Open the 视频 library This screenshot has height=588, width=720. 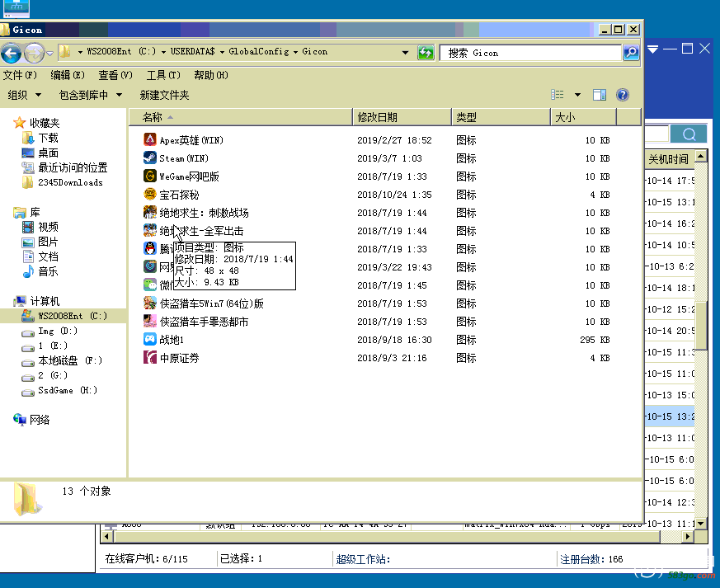point(40,227)
